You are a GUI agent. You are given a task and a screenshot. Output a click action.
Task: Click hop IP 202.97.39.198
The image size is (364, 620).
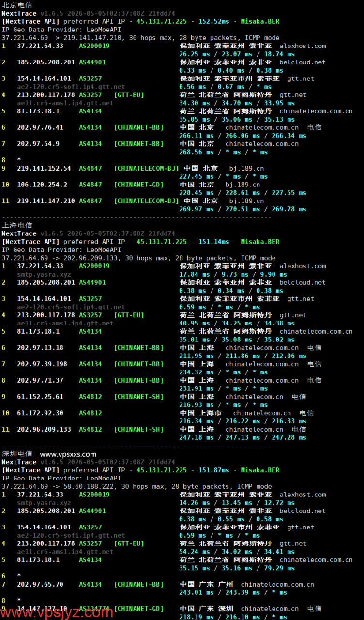[42, 364]
